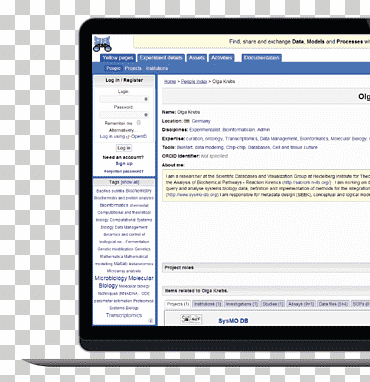The height and width of the screenshot is (382, 370).
Task: Click the Cell and tissue culture tag
Action: tap(295, 147)
